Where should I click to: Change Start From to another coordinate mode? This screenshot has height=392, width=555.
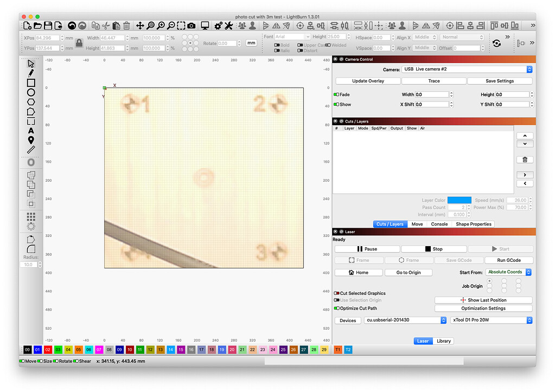tap(508, 272)
